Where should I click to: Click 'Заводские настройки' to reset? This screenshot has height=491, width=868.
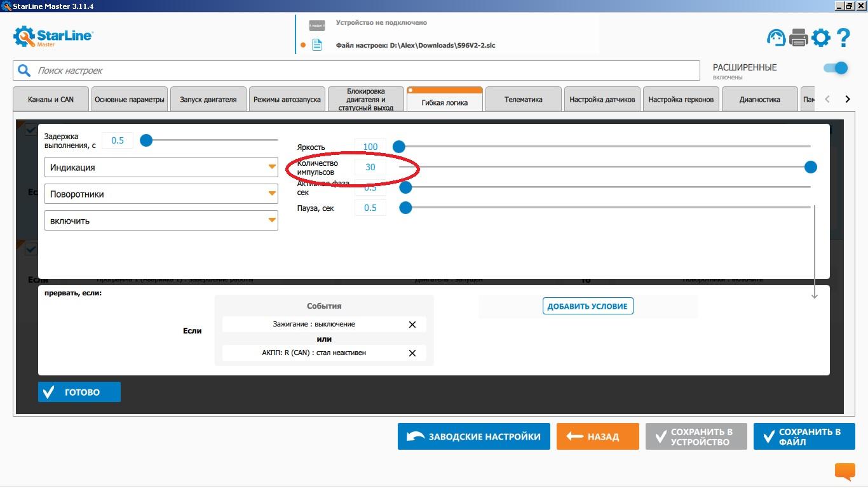tap(474, 437)
